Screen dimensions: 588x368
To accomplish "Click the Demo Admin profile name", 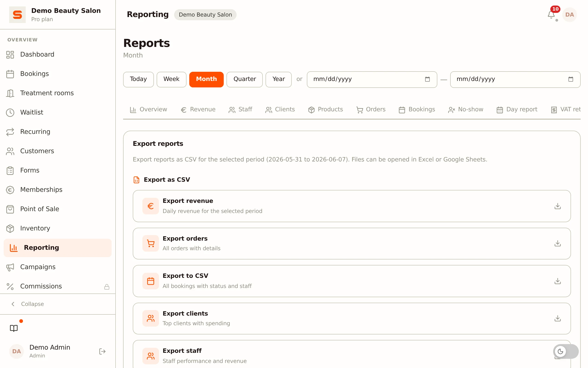I will [x=50, y=347].
